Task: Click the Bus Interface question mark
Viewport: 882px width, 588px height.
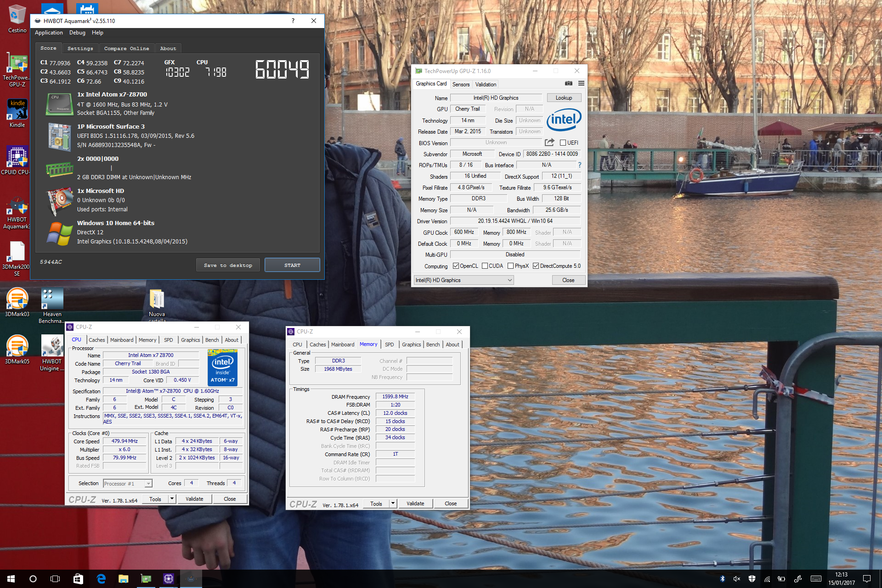Action: click(x=580, y=165)
